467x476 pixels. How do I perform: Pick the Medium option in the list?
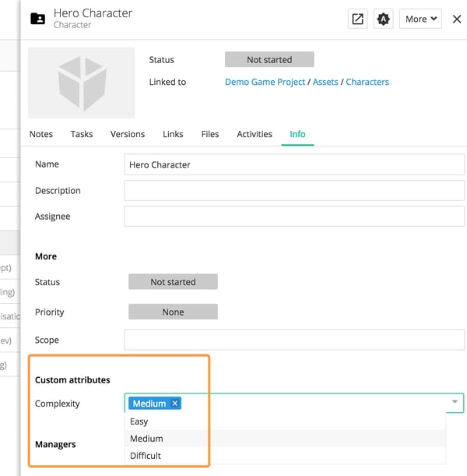[146, 439]
